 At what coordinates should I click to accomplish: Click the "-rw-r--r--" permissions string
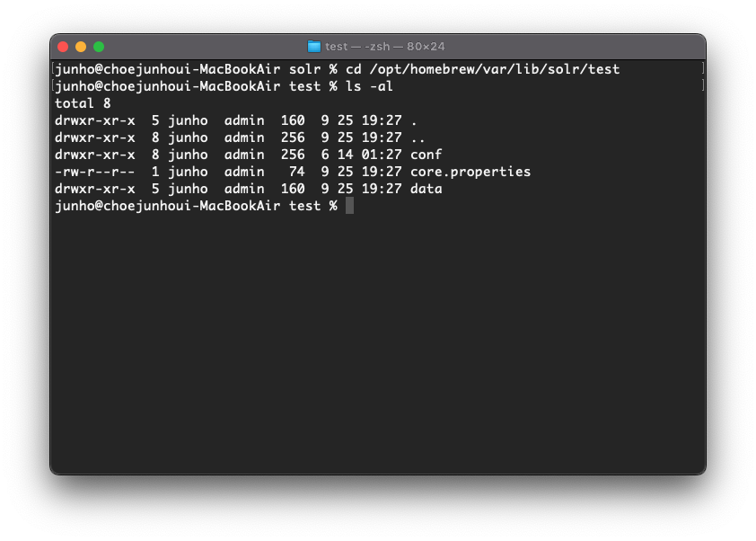[x=94, y=172]
